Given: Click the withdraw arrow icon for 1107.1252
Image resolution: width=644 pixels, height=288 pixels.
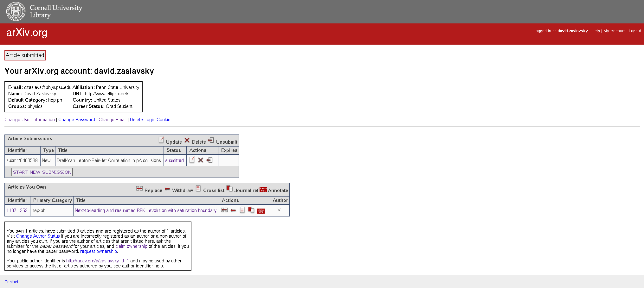Looking at the screenshot, I should [233, 210].
